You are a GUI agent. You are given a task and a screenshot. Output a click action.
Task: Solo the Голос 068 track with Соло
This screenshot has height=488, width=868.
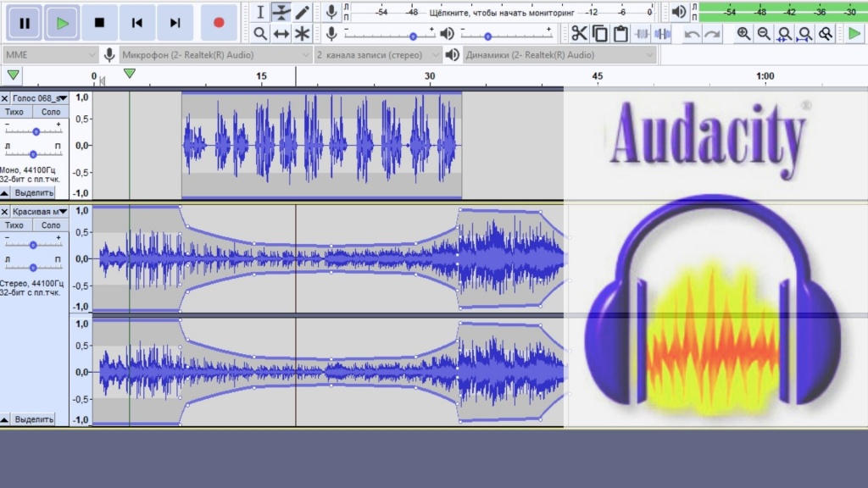(50, 112)
